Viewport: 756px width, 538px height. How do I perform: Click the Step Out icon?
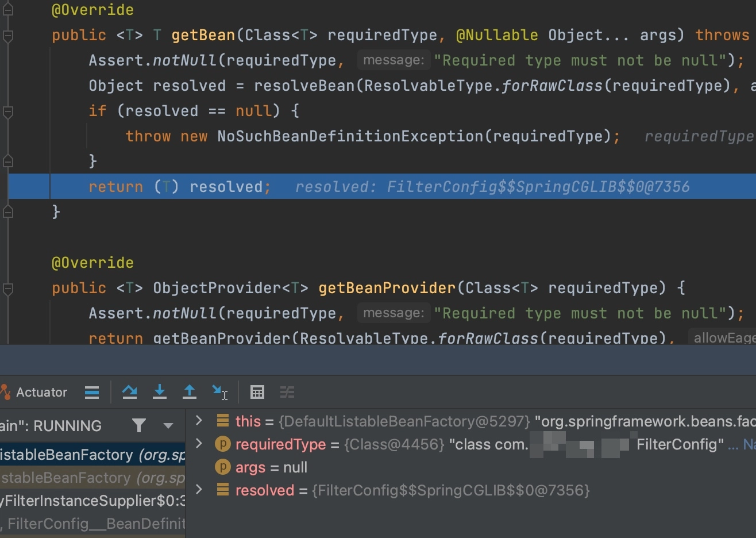tap(190, 392)
